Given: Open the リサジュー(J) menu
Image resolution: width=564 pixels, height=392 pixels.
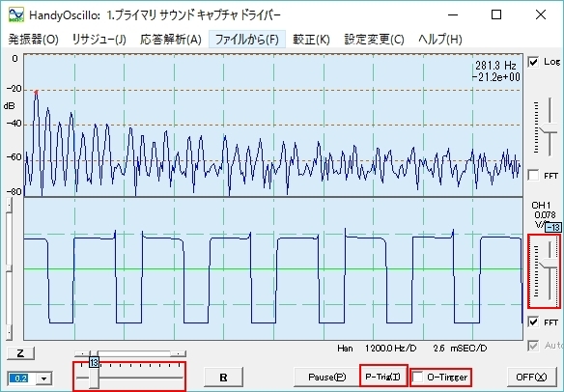Looking at the screenshot, I should (x=99, y=40).
